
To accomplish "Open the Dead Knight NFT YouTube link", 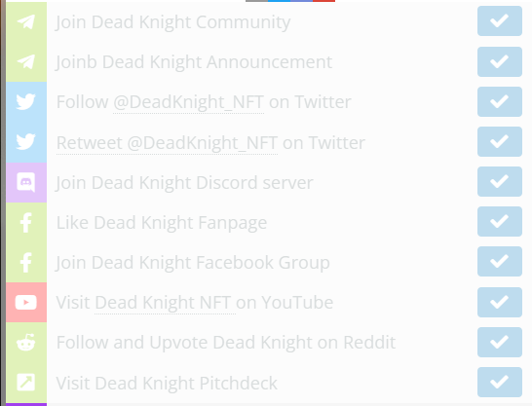I will point(165,303).
